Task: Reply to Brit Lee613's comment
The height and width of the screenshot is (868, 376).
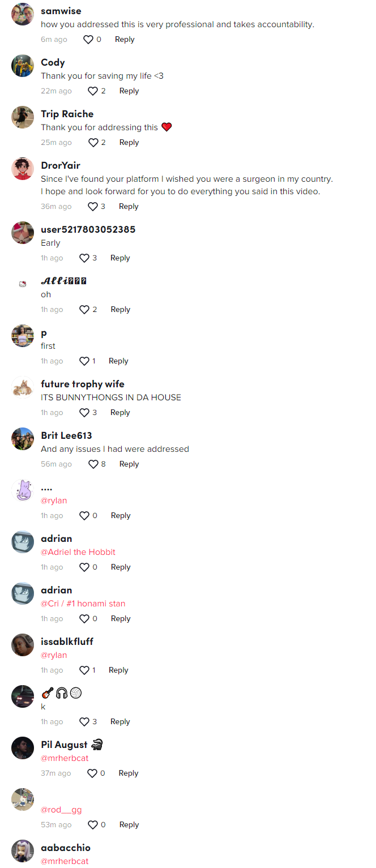Action: point(129,464)
